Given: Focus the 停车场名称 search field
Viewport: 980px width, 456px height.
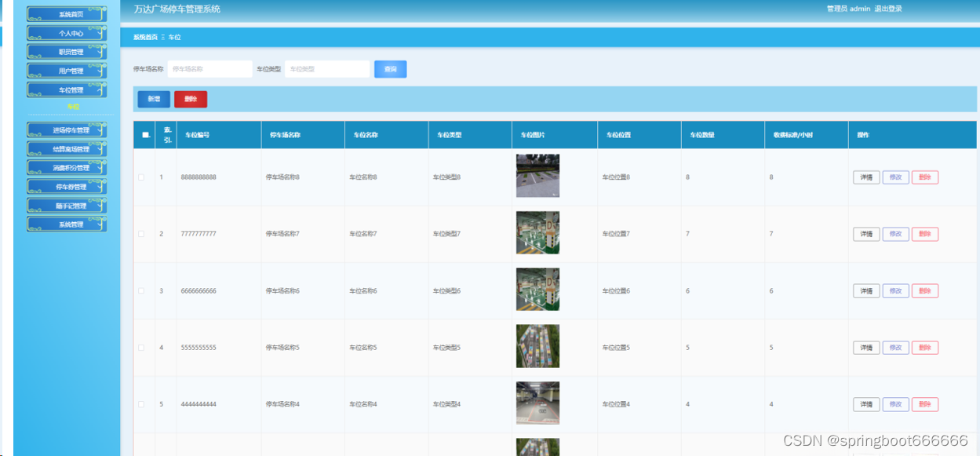Looking at the screenshot, I should point(210,69).
